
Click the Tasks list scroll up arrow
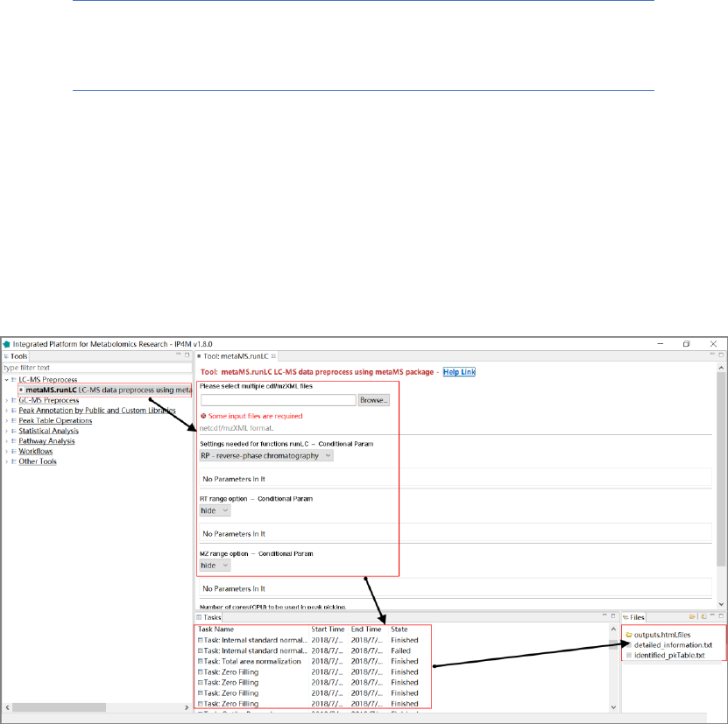(x=613, y=629)
